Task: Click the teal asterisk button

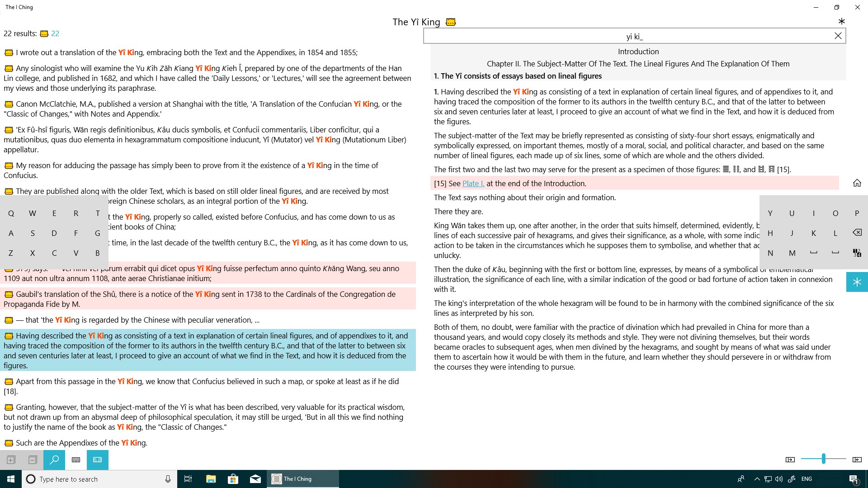Action: (x=857, y=282)
